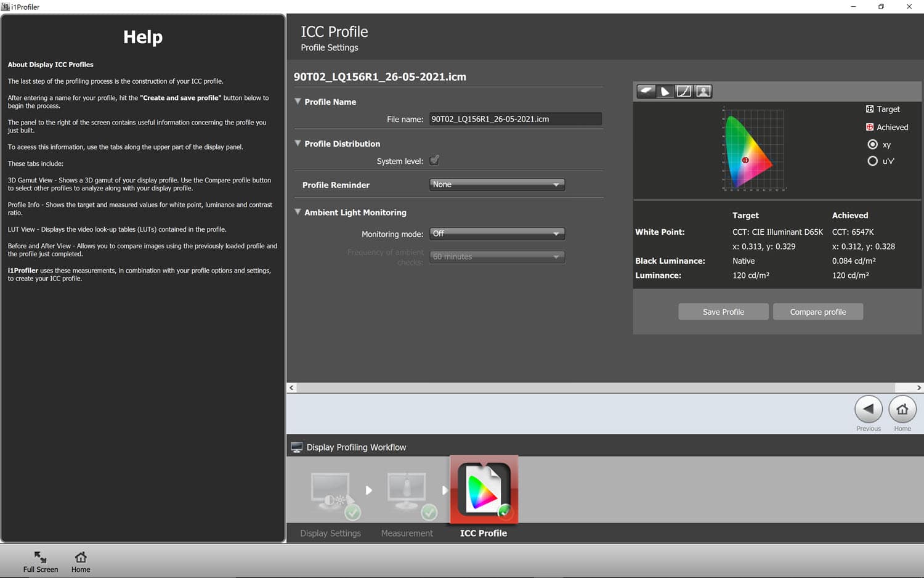Open the Before and After View portrait icon
924x578 pixels.
tap(703, 91)
